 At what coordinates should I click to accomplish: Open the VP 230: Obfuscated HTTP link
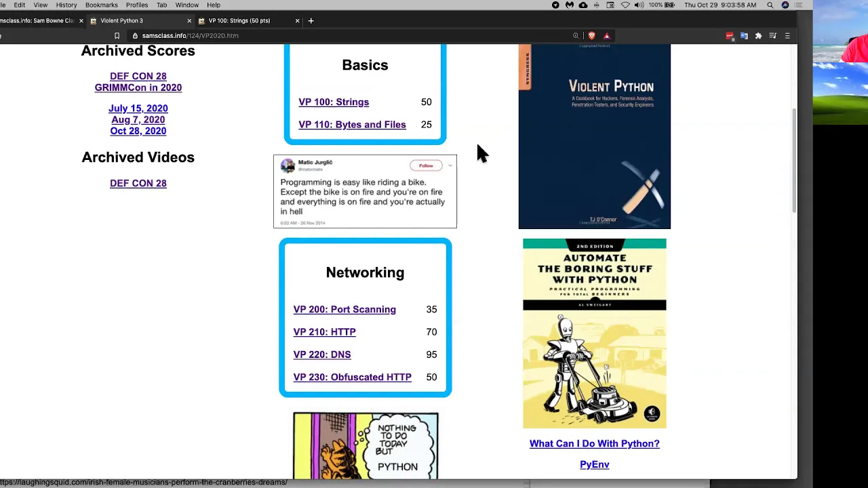(352, 377)
